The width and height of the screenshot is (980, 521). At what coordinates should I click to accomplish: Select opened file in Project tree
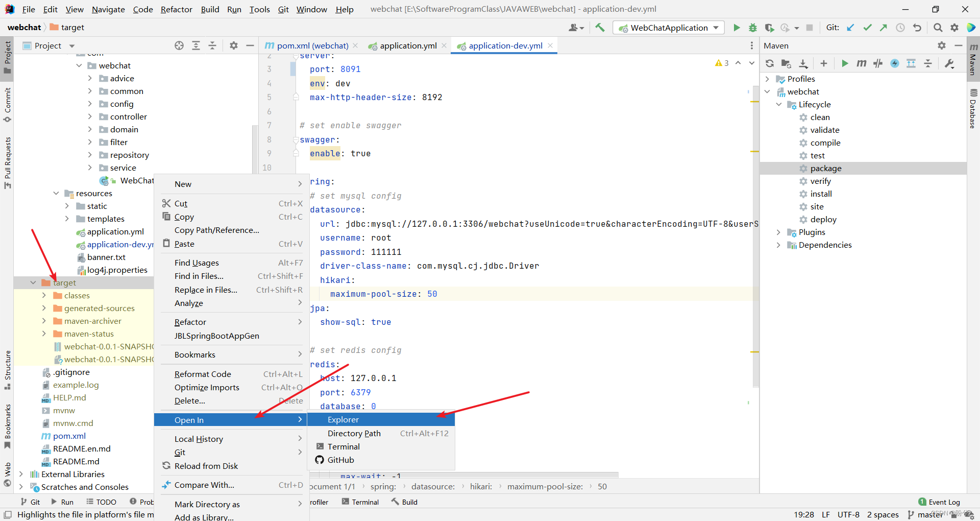pos(179,46)
